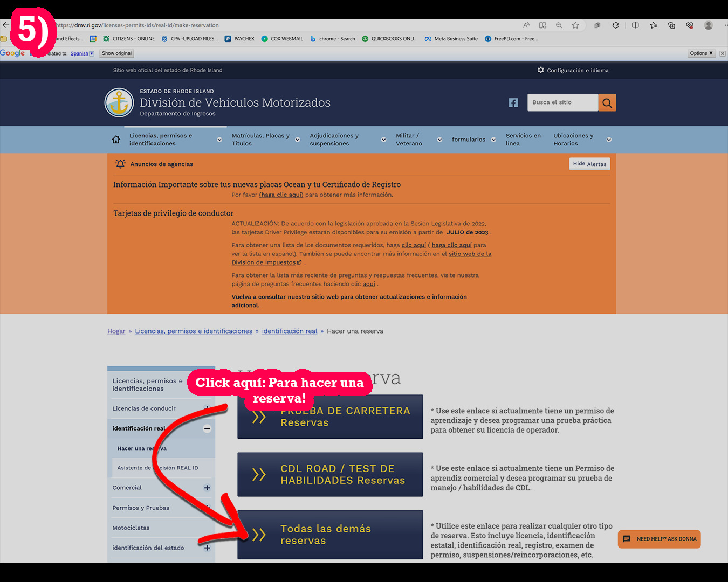
Task: Click Hogar breadcrumb link
Action: pos(116,331)
